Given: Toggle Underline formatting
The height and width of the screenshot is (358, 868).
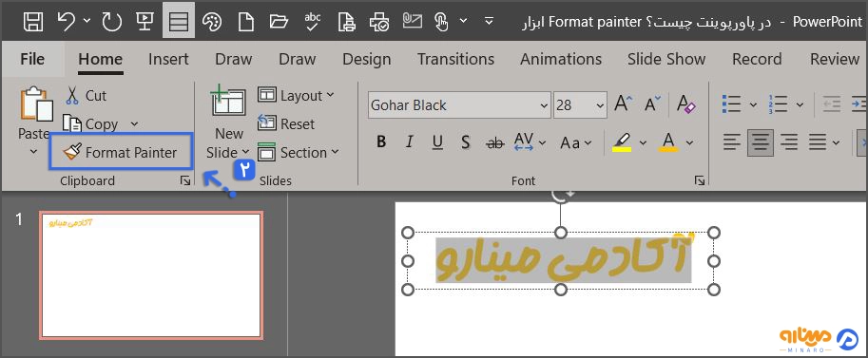Looking at the screenshot, I should coord(438,142).
